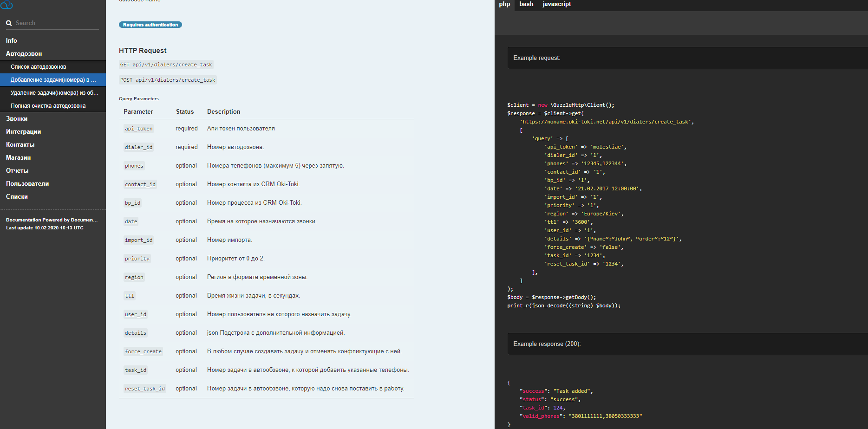Expand the Пользователи section

click(x=27, y=184)
